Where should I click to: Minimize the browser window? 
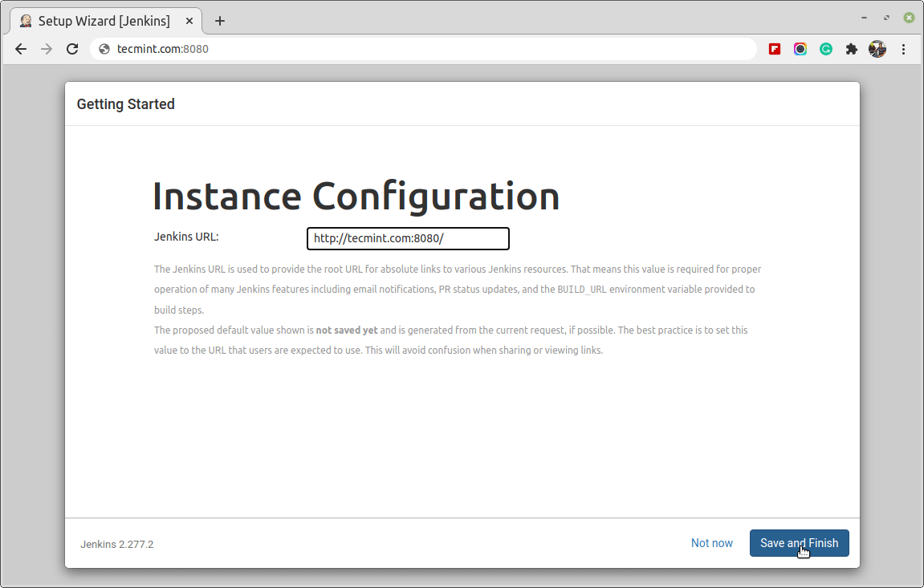click(864, 18)
